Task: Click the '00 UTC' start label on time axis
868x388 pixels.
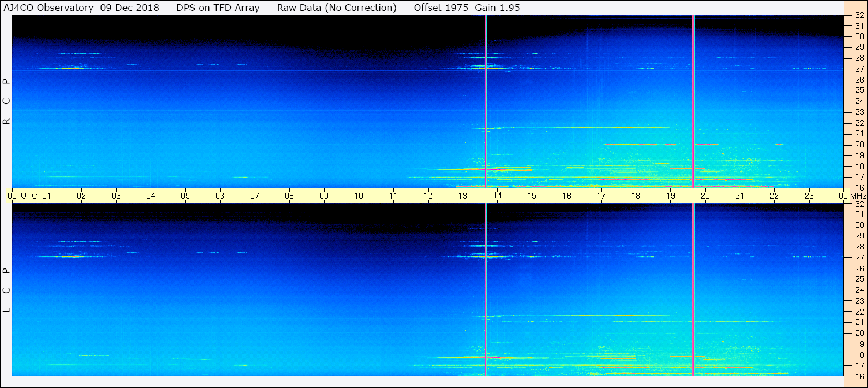Action: click(x=21, y=196)
